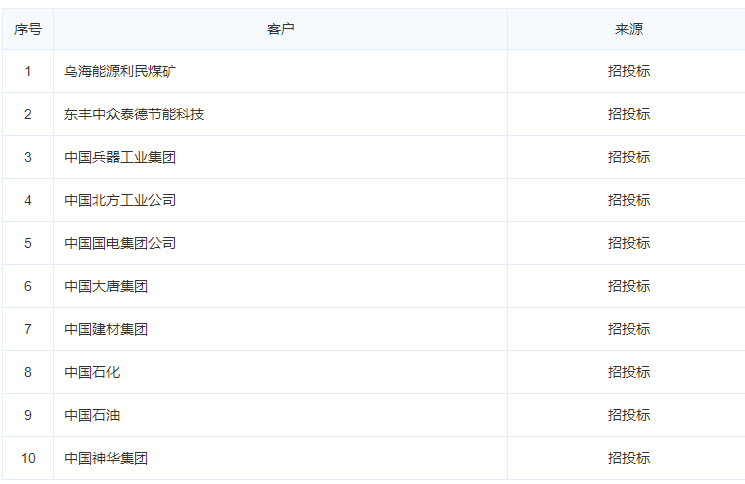
Task: Click row number 3 cell
Action: pos(28,158)
